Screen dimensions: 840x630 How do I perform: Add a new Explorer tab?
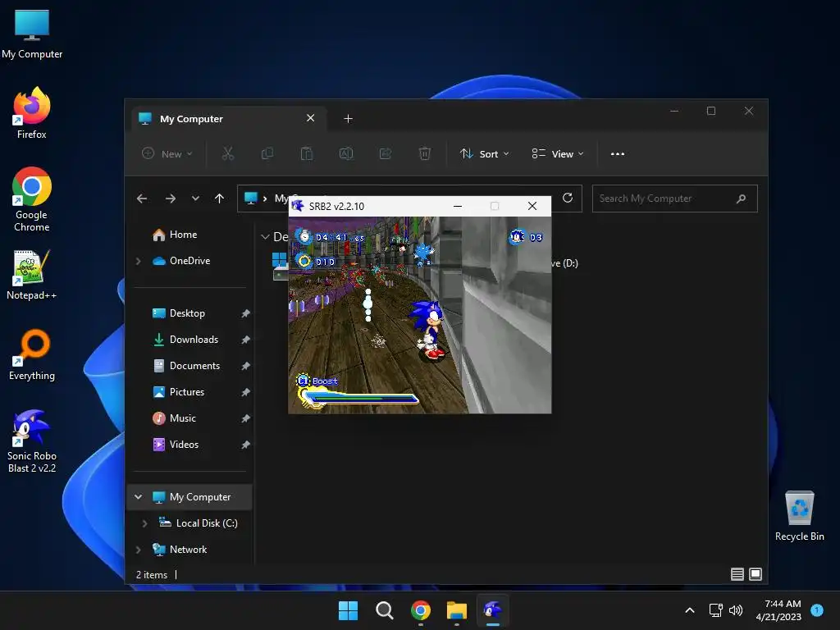coord(348,118)
